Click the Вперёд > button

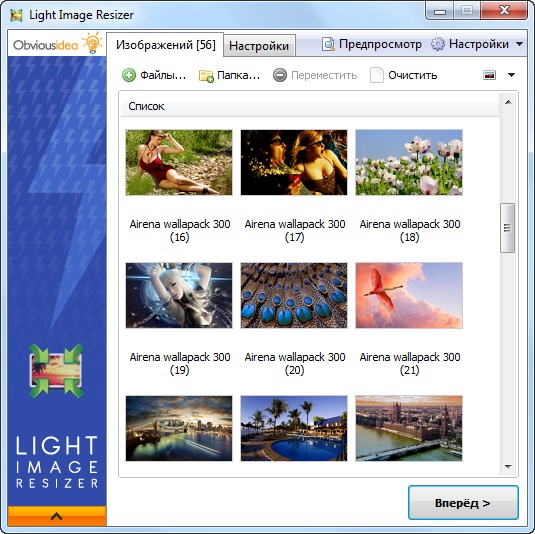[463, 503]
